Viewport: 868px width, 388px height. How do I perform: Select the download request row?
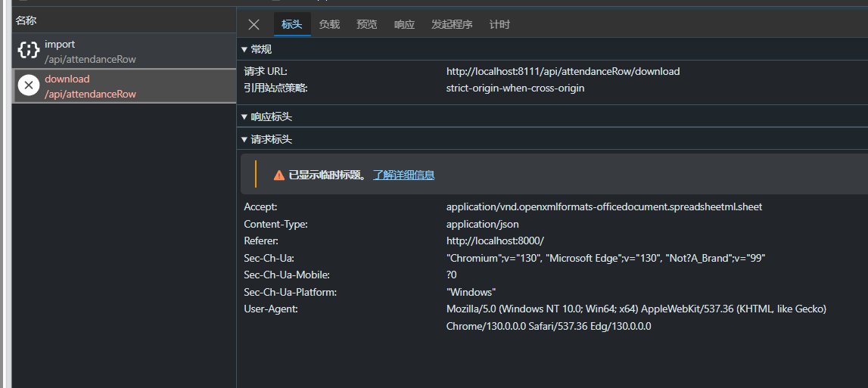point(124,85)
